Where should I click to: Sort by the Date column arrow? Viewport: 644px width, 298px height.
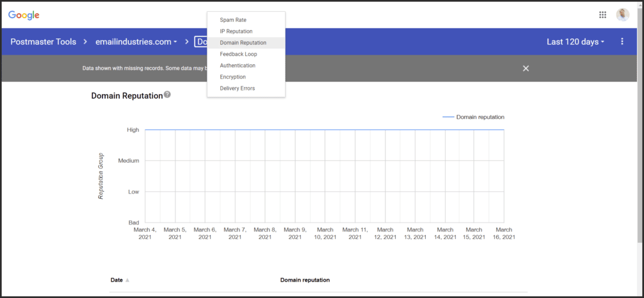tap(128, 280)
